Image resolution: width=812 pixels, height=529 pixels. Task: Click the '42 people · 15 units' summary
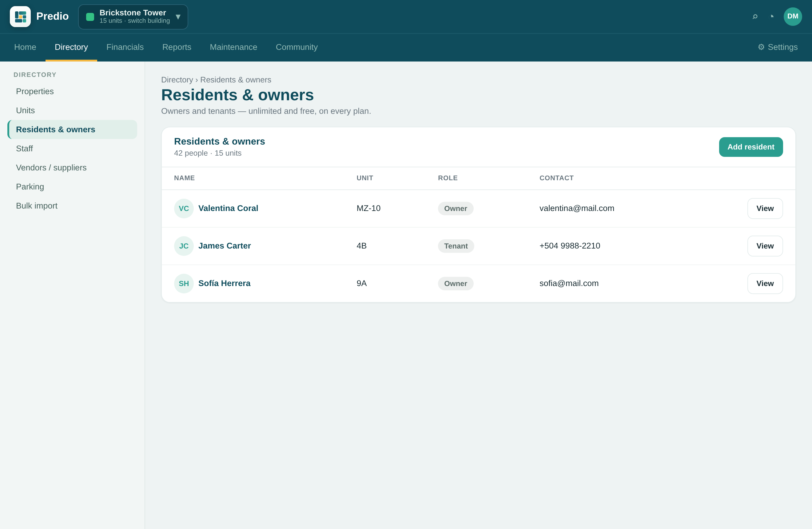(207, 153)
